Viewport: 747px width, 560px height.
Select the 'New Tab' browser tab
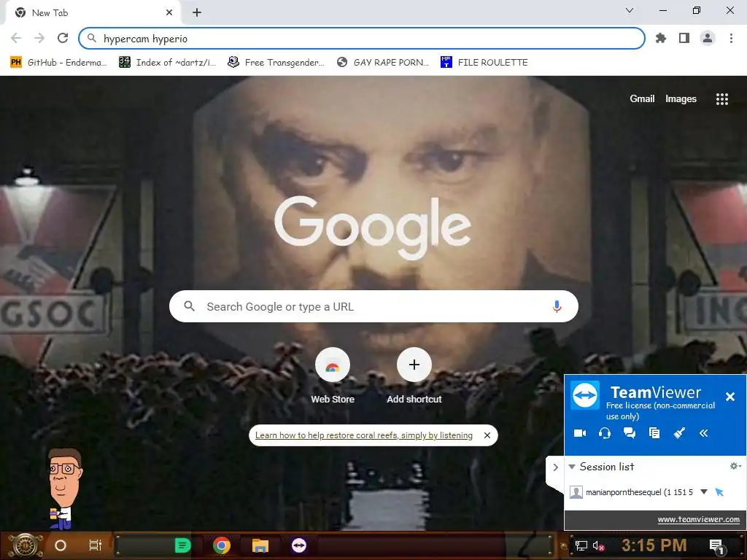pos(93,13)
